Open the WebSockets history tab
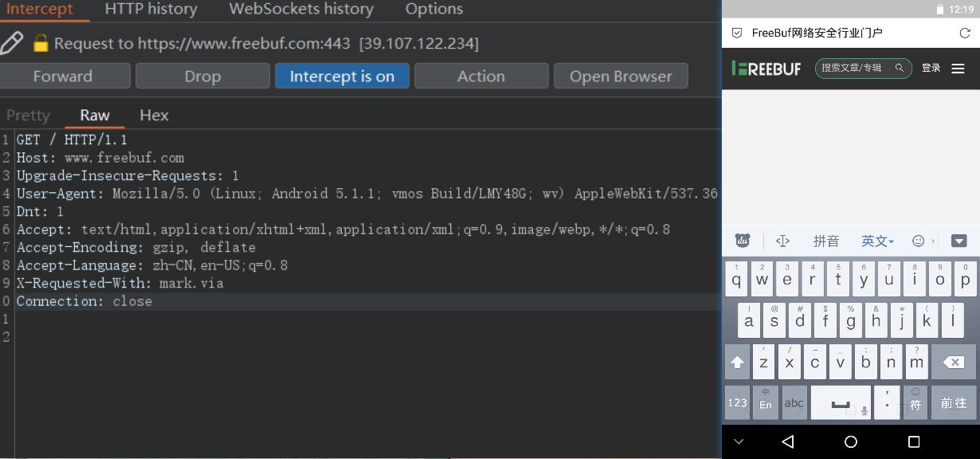Image resolution: width=980 pixels, height=459 pixels. 301,10
